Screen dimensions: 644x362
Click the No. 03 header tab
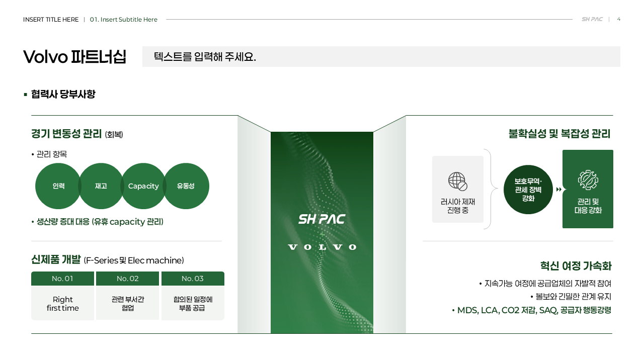click(x=193, y=279)
